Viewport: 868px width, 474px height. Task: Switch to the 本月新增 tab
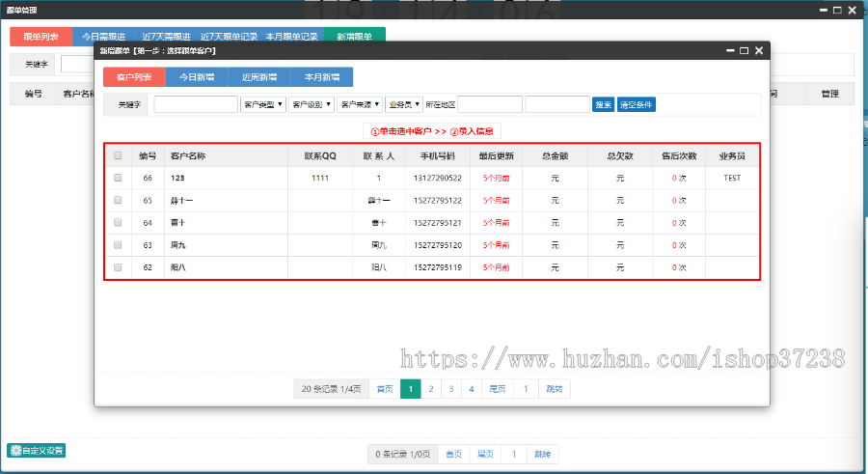321,77
